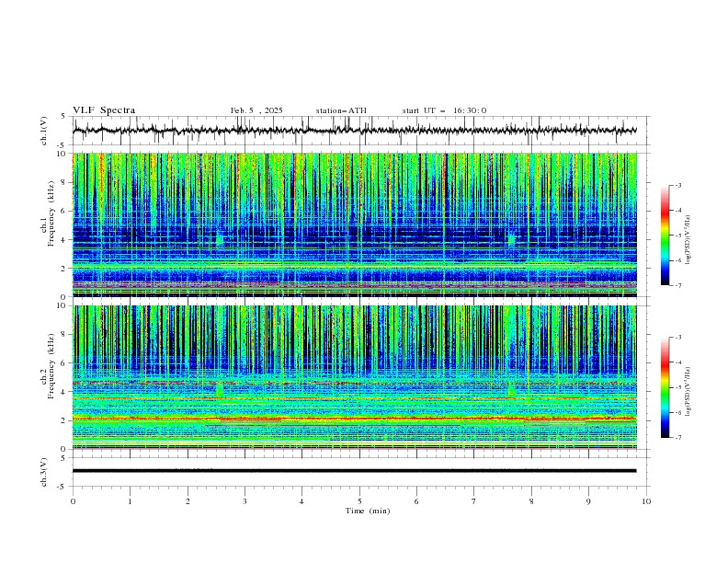Viewport: 728px width, 563px height.
Task: Click the lower PSD color scale bar
Action: (x=665, y=387)
